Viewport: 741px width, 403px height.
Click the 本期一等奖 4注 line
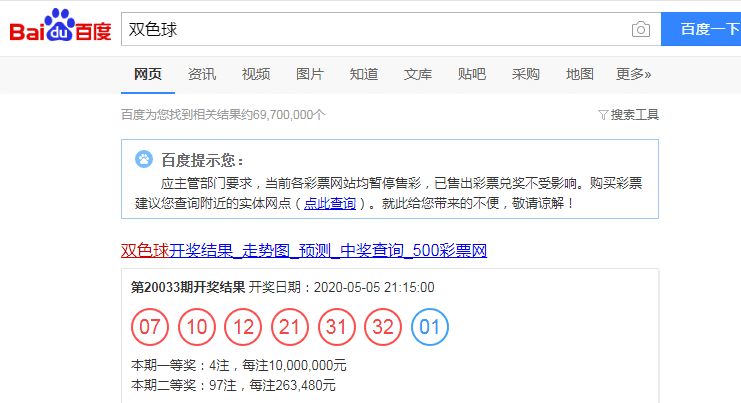tap(239, 365)
